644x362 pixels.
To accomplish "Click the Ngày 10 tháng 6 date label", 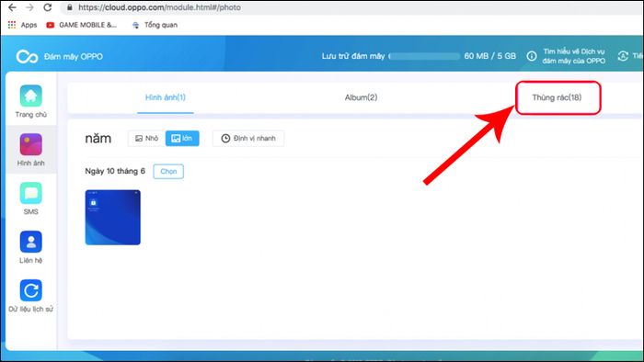I will click(x=115, y=172).
